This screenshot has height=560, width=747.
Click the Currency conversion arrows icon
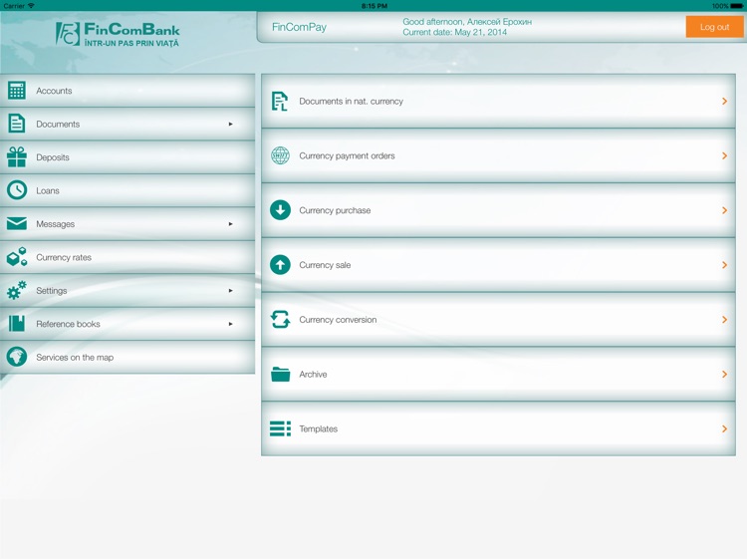[280, 319]
